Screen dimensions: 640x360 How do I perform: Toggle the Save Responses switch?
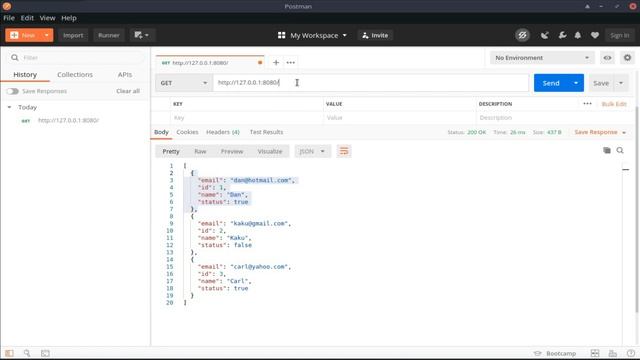[12, 91]
